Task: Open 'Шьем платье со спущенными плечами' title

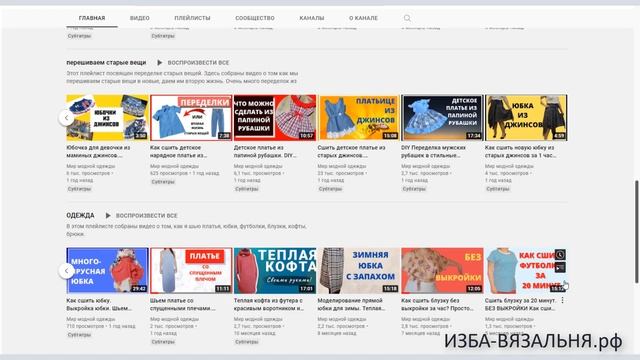Action: pos(182,304)
